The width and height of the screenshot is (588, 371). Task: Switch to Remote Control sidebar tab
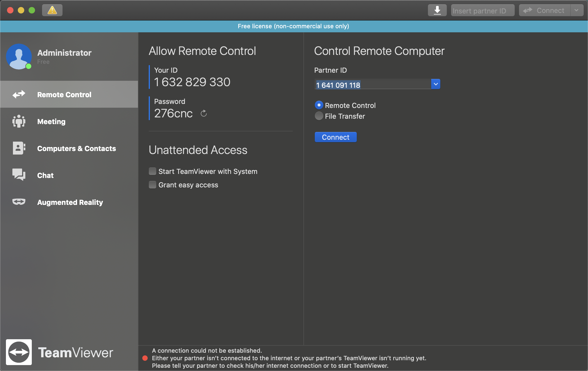coord(64,94)
